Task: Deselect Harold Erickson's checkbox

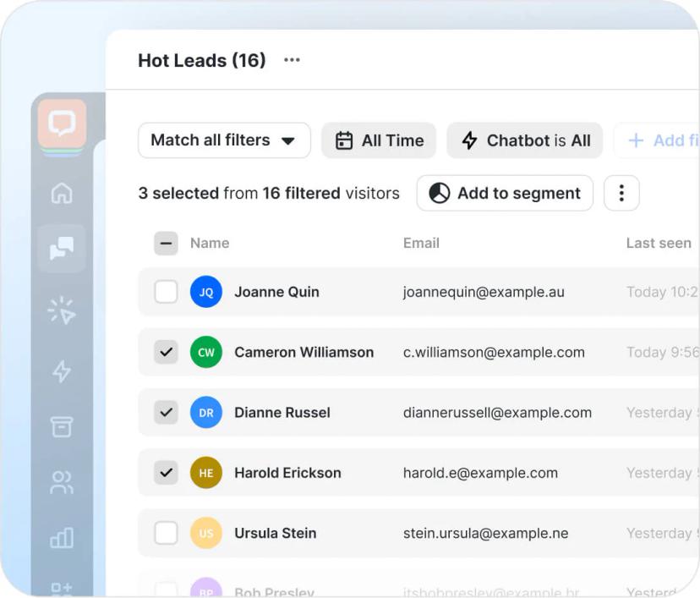Action: 166,473
